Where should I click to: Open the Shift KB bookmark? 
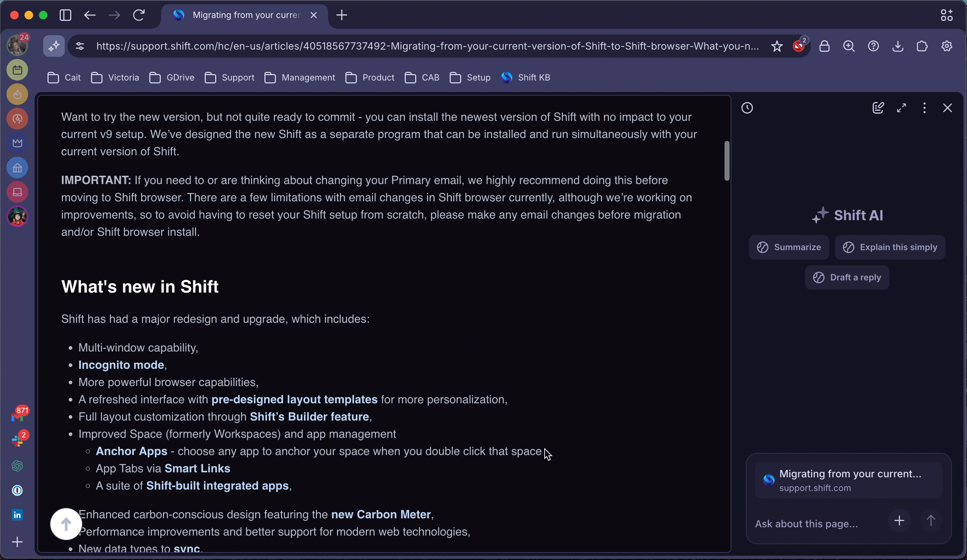click(526, 78)
